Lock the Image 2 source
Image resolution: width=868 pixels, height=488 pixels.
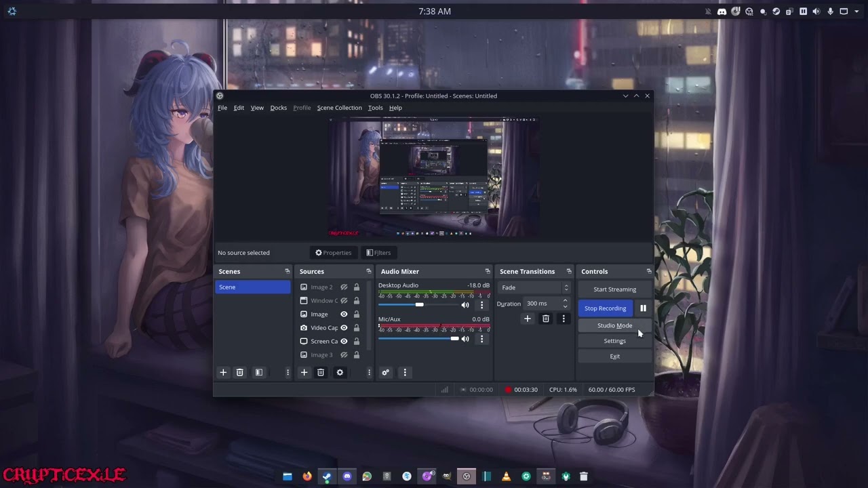[356, 287]
